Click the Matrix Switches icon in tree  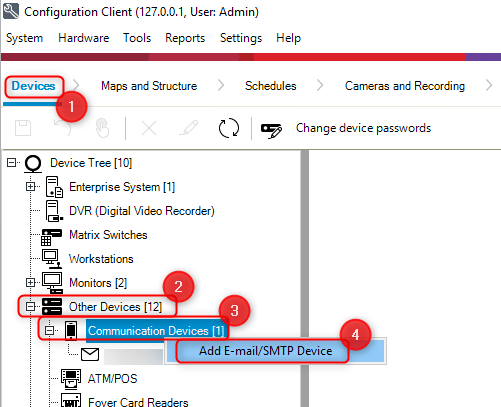(51, 237)
